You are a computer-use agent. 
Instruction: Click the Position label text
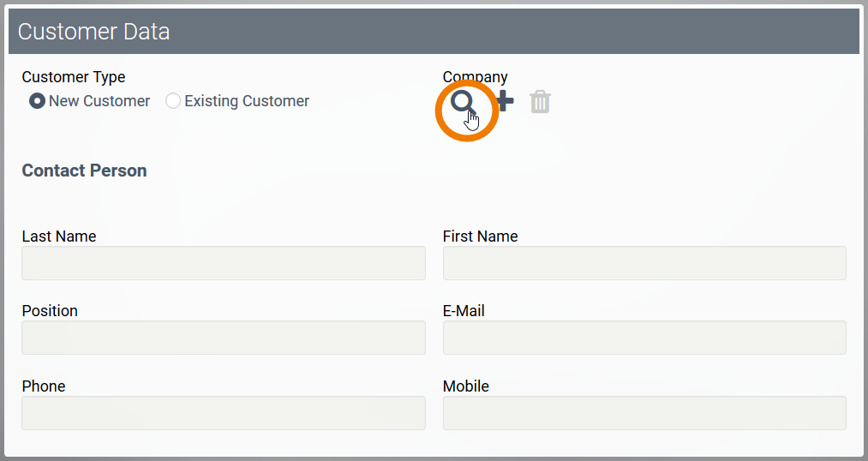pyautogui.click(x=50, y=311)
